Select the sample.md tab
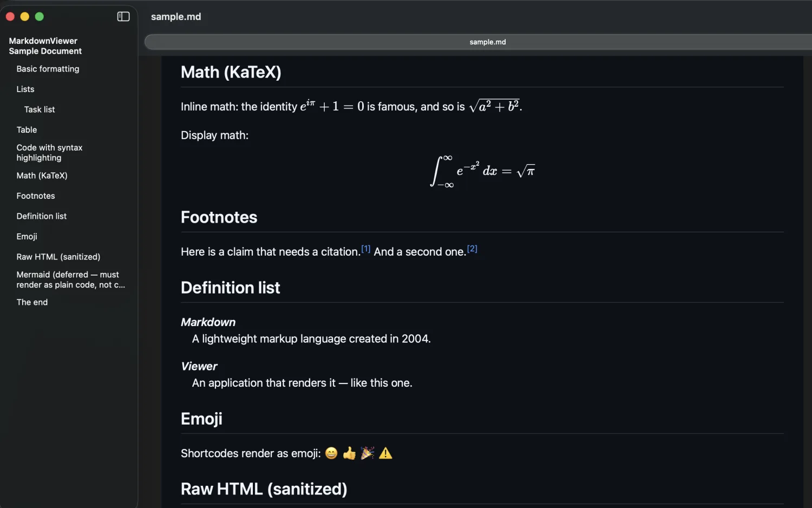 (487, 42)
